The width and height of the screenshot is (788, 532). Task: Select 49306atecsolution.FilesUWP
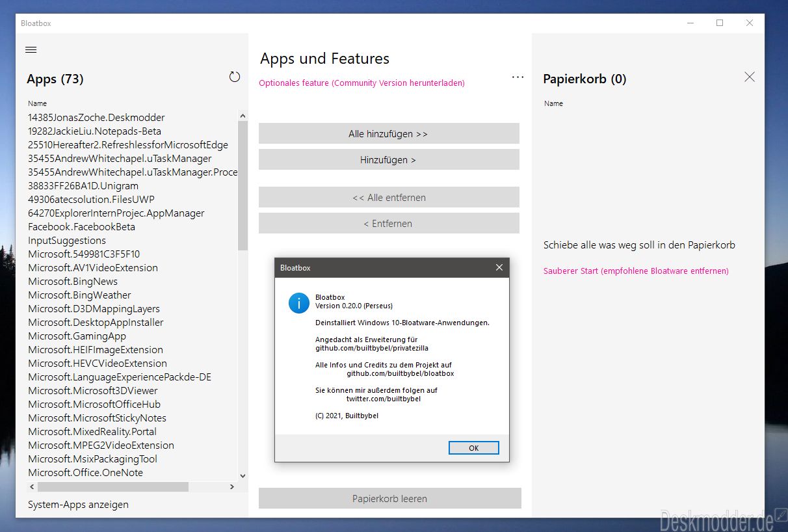(91, 200)
